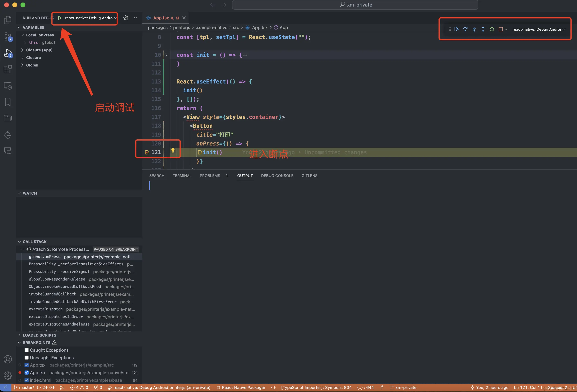Switch to the Terminal panel tab
Viewport: 577px width, 392px height.
tap(182, 176)
